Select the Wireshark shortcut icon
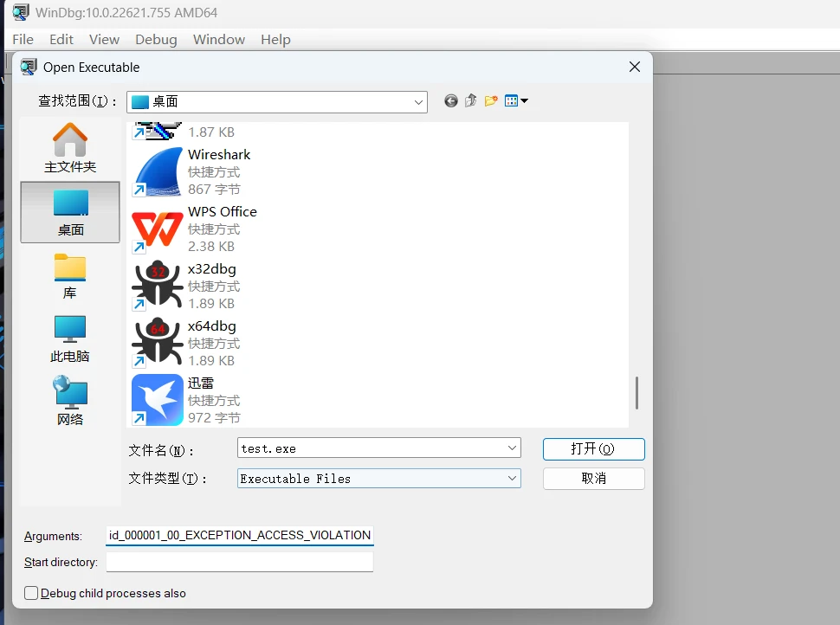The width and height of the screenshot is (840, 625). (157, 172)
